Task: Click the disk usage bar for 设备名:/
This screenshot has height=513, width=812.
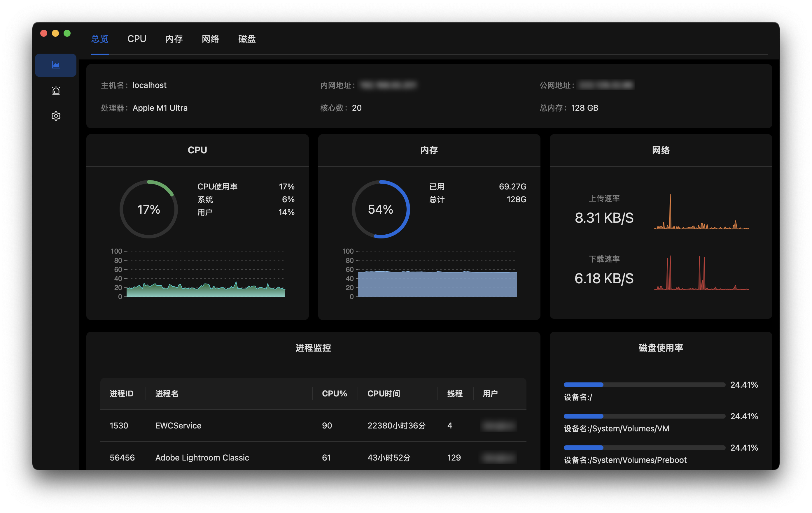Action: 644,384
